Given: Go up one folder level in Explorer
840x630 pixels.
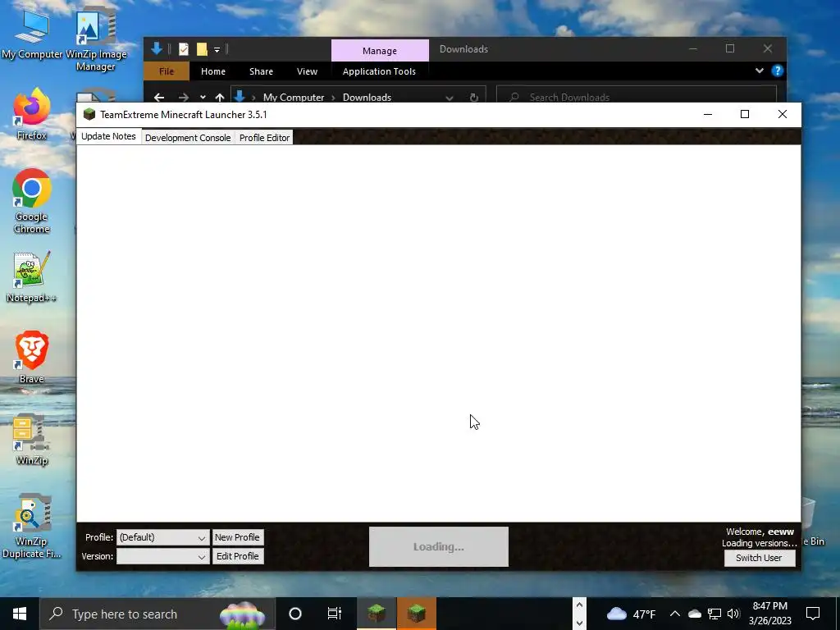Looking at the screenshot, I should [x=220, y=98].
